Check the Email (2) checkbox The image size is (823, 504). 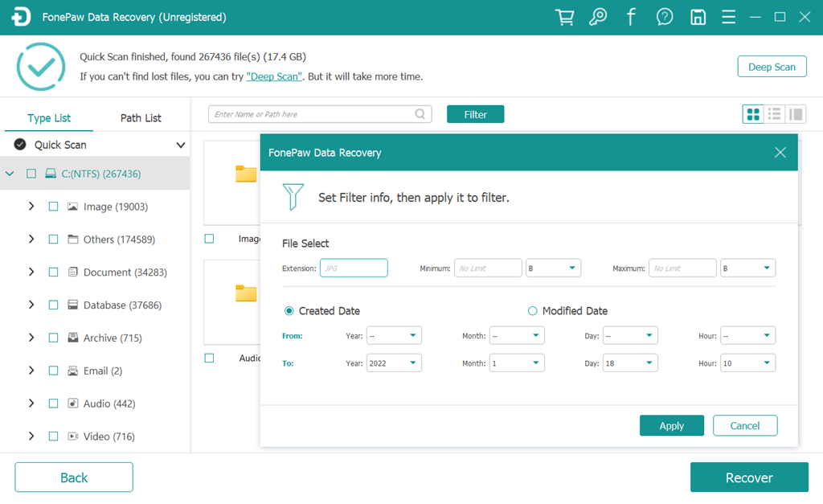53,371
